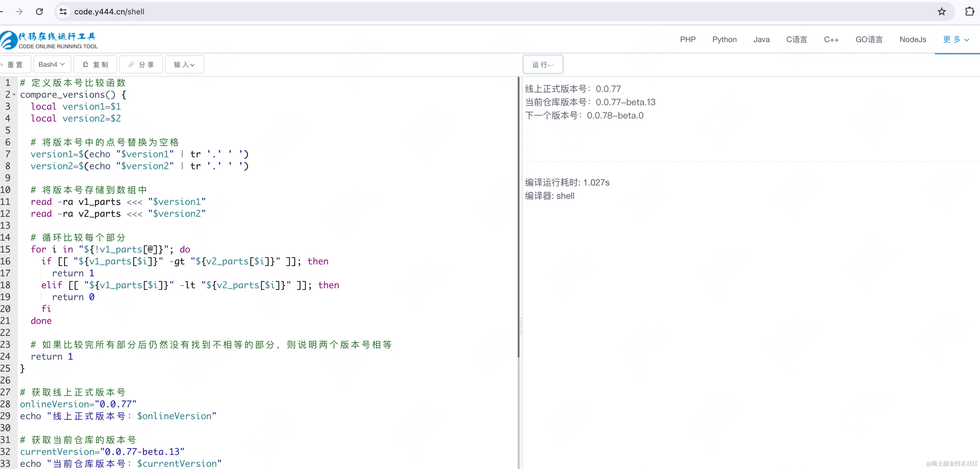Collapse the compare_versions function fold arrow
The height and width of the screenshot is (469, 980).
coord(14,95)
